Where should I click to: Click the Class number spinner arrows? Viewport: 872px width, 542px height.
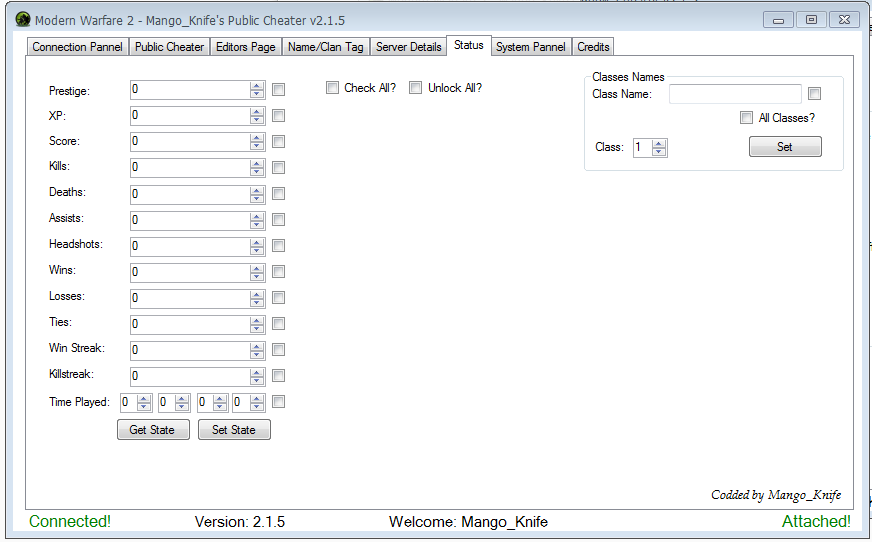click(x=659, y=147)
